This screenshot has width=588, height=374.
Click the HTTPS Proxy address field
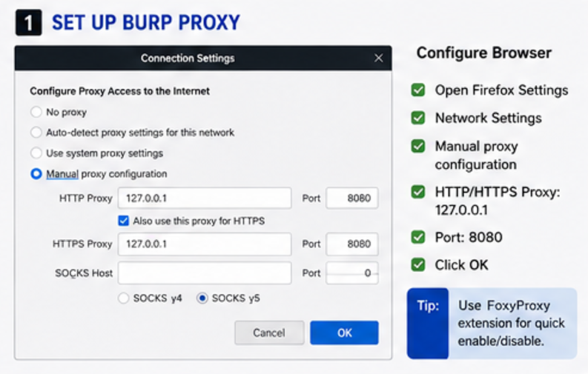pyautogui.click(x=205, y=244)
